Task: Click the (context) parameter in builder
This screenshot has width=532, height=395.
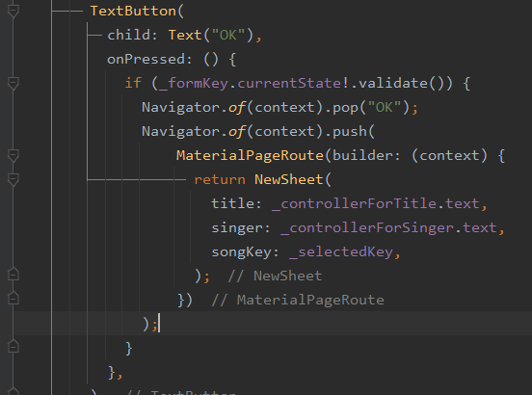Action: click(449, 156)
